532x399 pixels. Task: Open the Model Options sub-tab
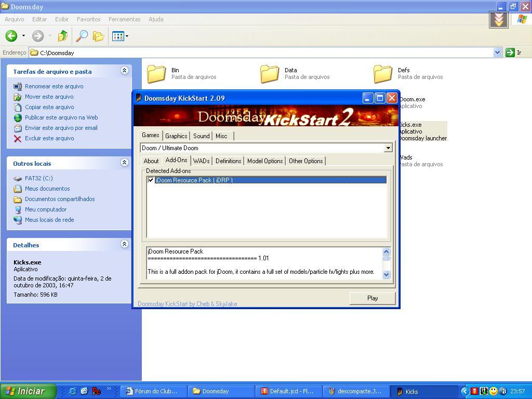tap(265, 161)
